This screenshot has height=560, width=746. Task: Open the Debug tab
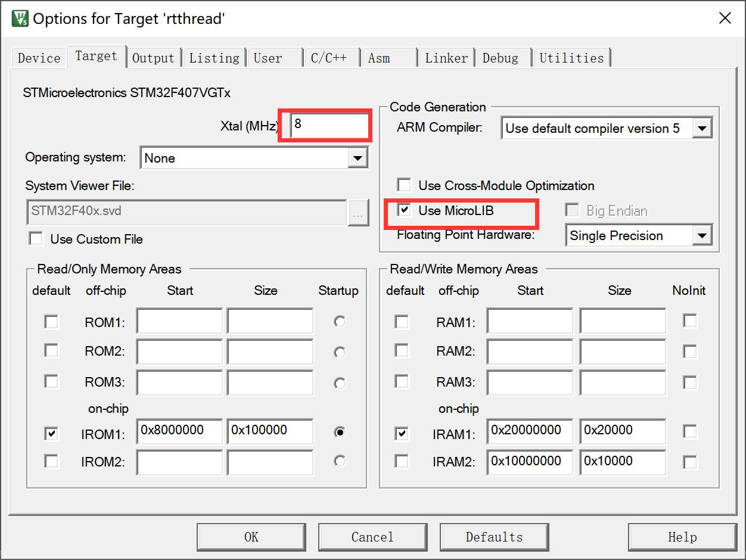[x=502, y=58]
